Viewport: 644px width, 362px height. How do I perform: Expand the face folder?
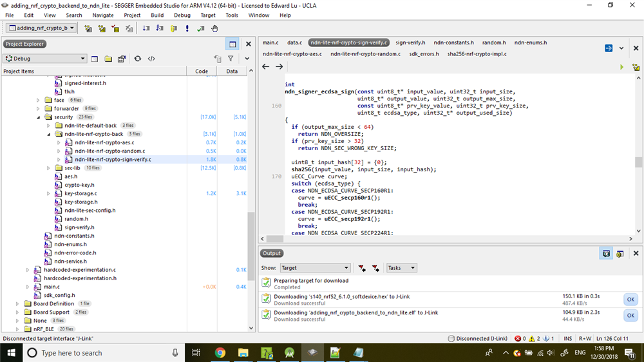pyautogui.click(x=38, y=100)
